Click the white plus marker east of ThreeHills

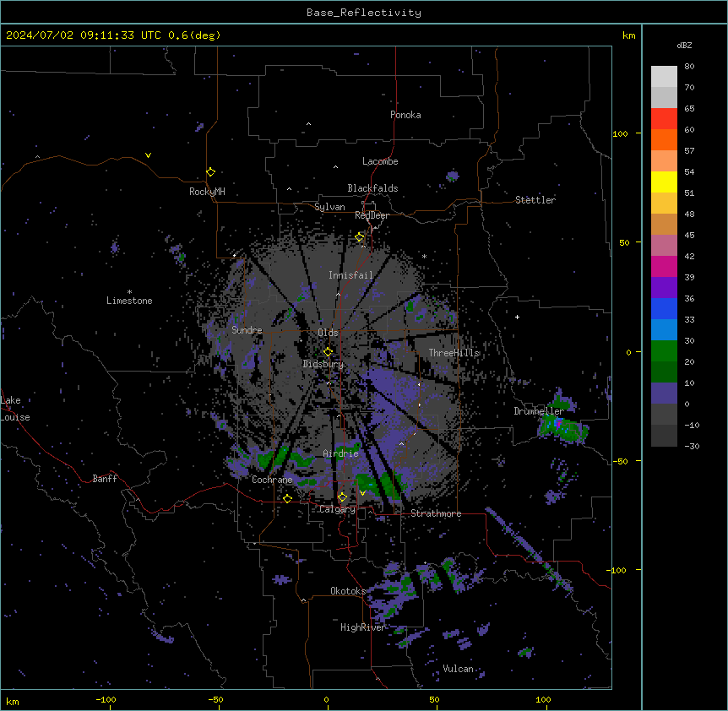[x=517, y=317]
